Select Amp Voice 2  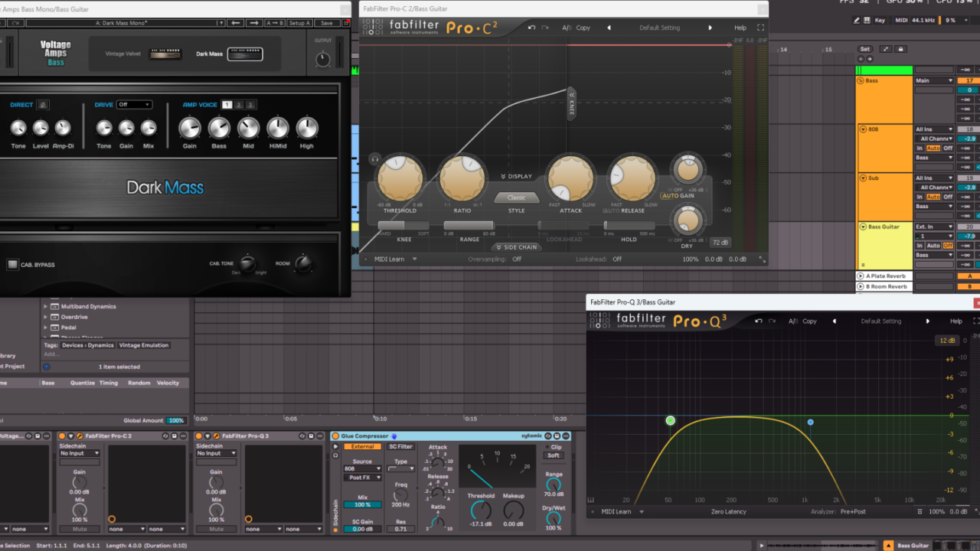(x=239, y=105)
